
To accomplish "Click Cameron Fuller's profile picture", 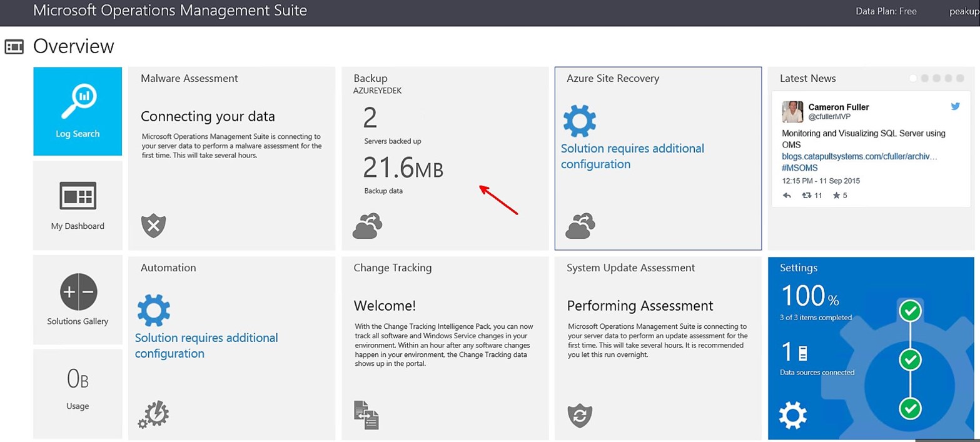I will click(792, 112).
